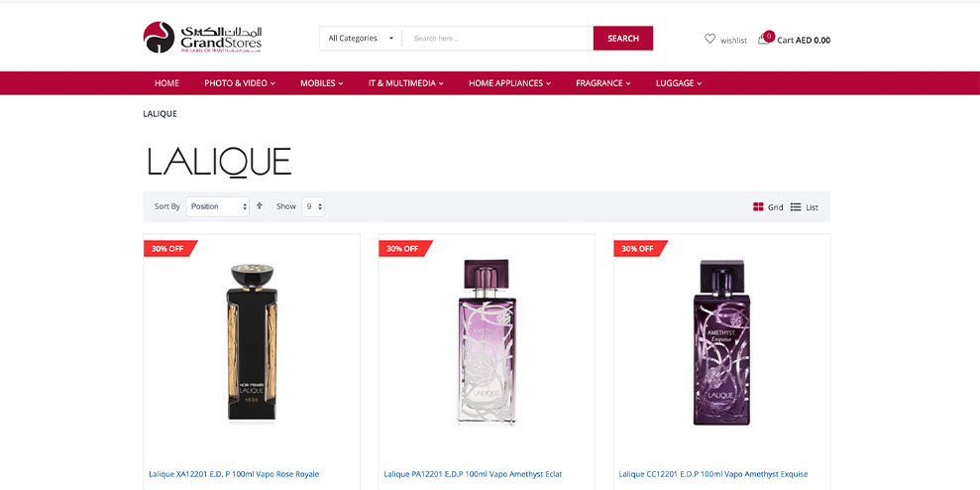980x490 pixels.
Task: Open the Home Appliances menu
Action: [510, 83]
